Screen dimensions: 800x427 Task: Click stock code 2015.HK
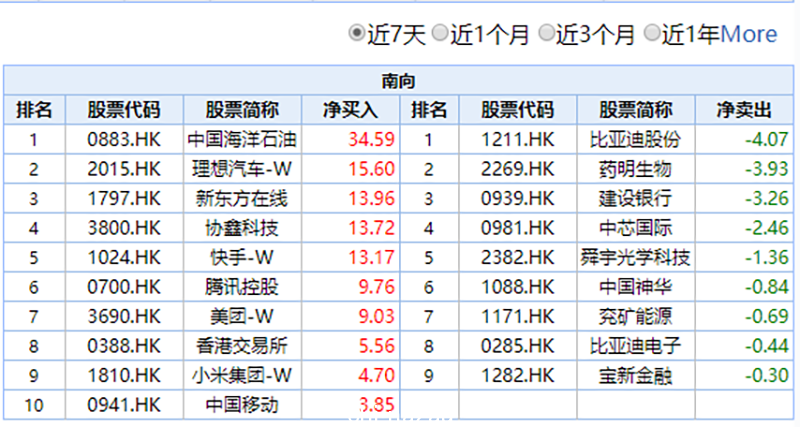pyautogui.click(x=124, y=169)
